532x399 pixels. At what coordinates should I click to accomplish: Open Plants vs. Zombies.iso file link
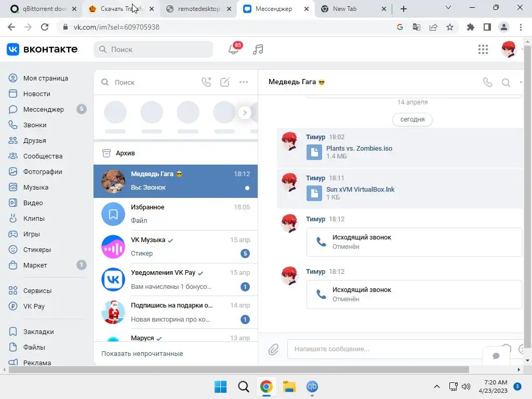coord(359,149)
